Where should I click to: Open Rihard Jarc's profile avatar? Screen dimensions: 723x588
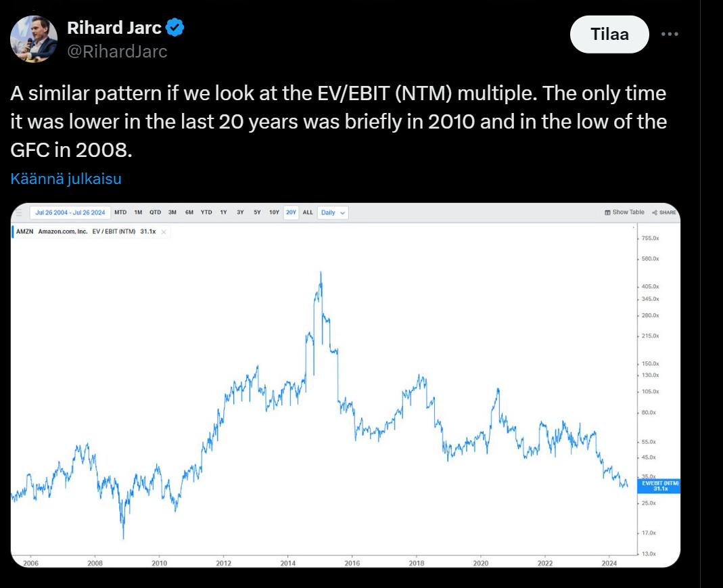point(34,39)
